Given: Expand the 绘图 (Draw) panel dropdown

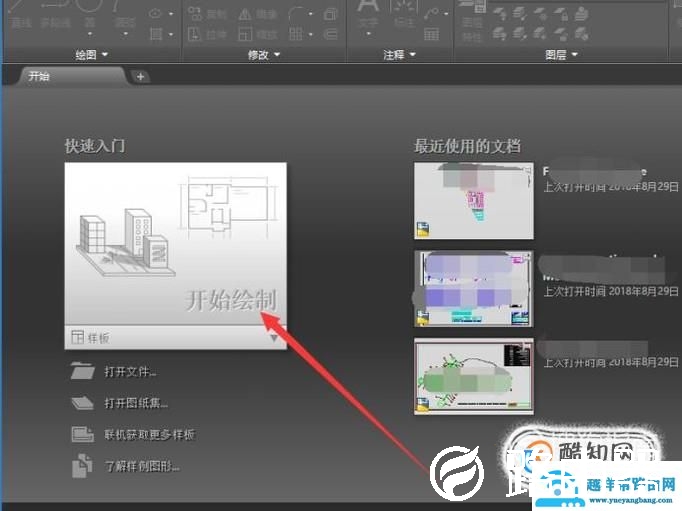Looking at the screenshot, I should pyautogui.click(x=90, y=55).
